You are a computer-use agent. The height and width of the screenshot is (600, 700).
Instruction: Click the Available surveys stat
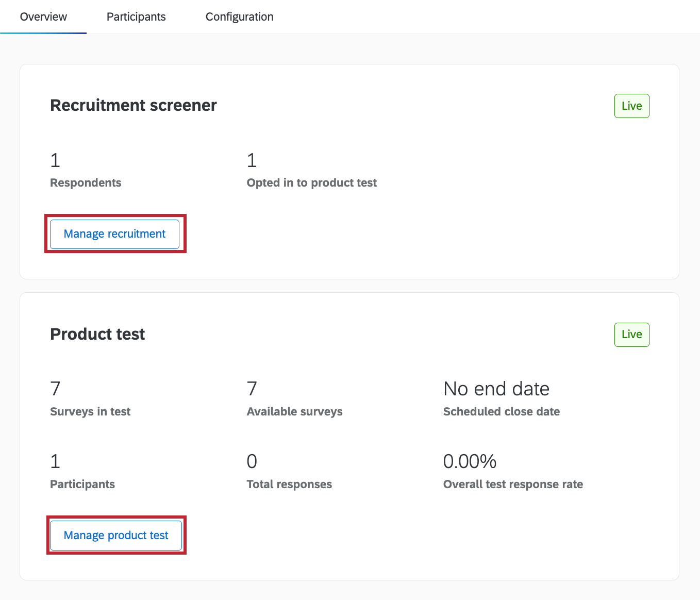(x=294, y=411)
